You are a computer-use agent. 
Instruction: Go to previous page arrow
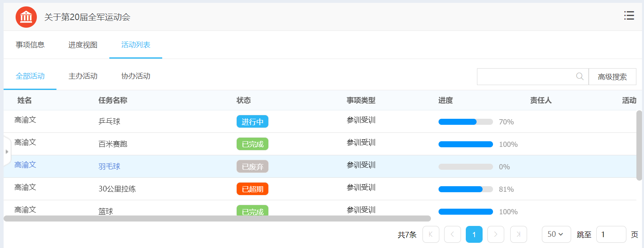tap(452, 234)
